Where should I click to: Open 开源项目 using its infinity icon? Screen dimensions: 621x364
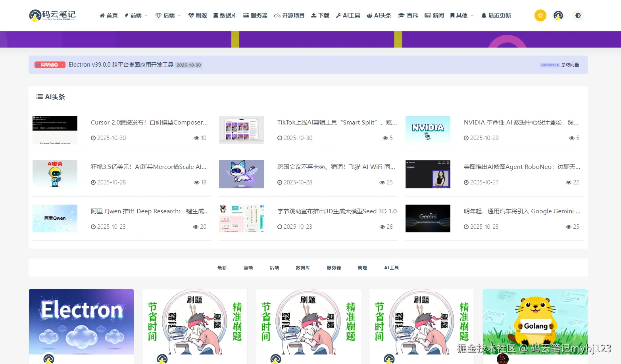(x=277, y=15)
